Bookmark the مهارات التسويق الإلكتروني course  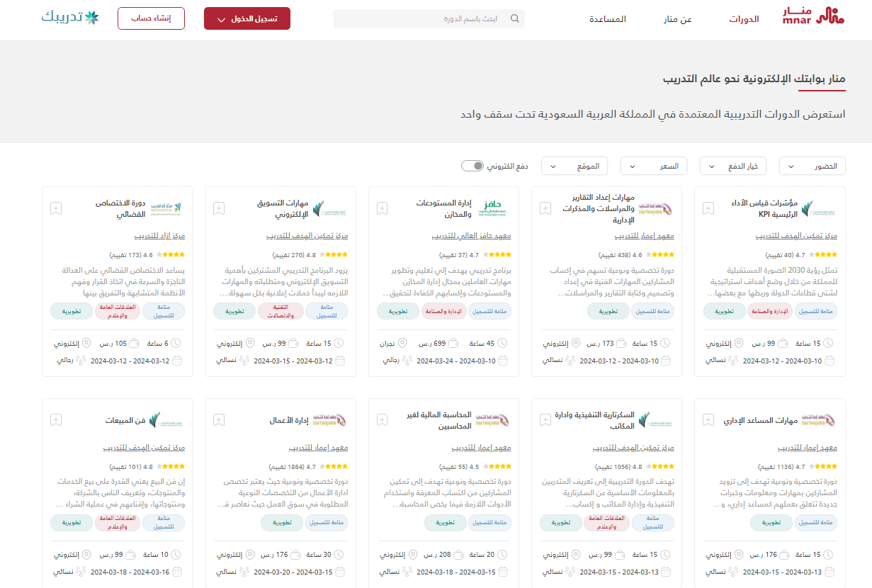click(x=219, y=208)
